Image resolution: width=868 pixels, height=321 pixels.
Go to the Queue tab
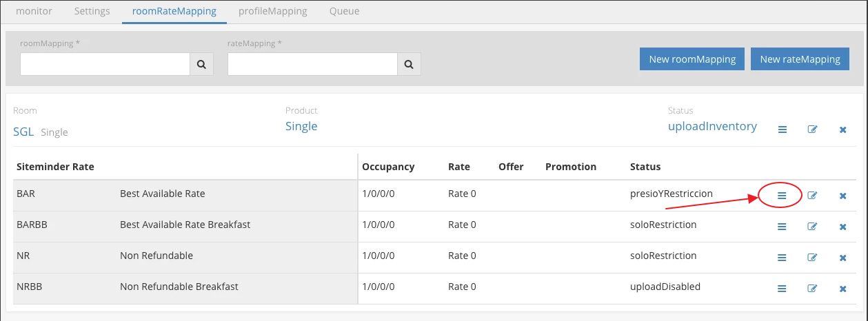pos(344,11)
